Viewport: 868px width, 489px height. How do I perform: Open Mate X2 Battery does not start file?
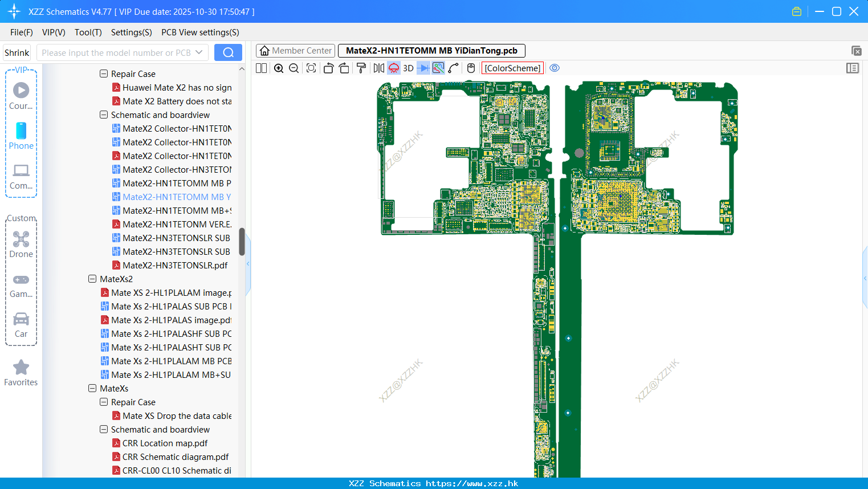pos(172,101)
